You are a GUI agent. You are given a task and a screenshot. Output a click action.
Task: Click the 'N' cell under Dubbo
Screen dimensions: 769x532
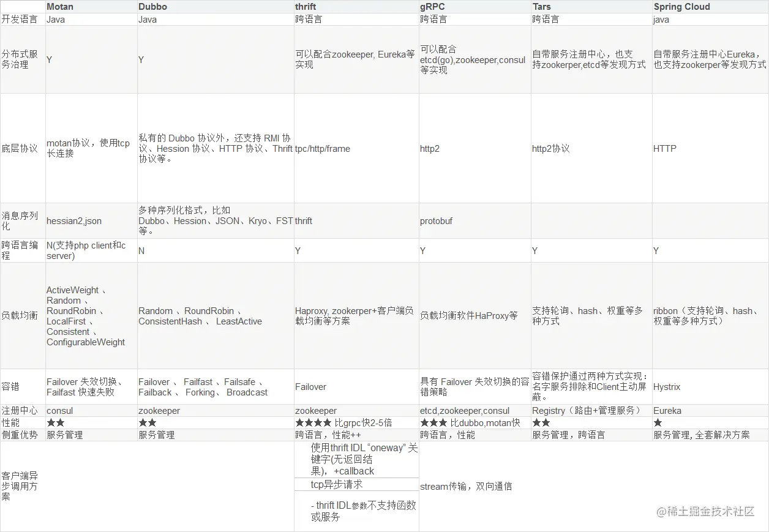tap(141, 250)
